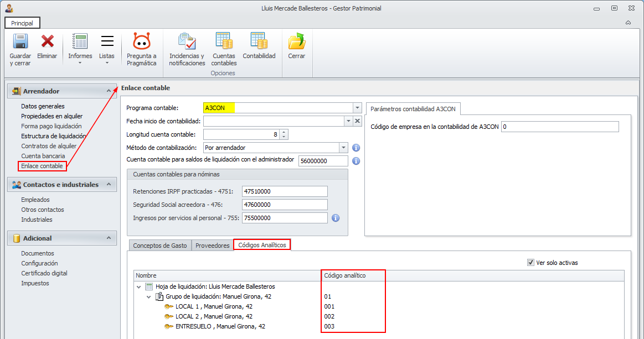Click the Guardar y cerrar save icon
Viewport: 644px width, 339px height.
[x=20, y=41]
